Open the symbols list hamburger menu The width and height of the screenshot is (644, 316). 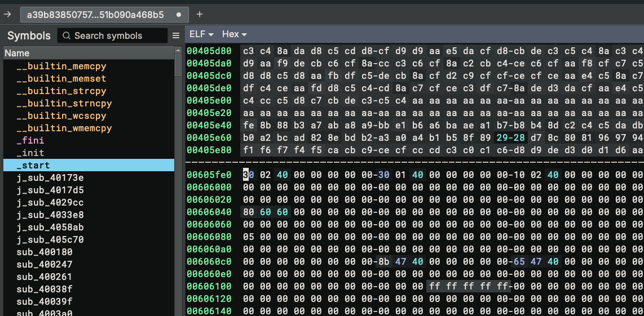pos(176,35)
